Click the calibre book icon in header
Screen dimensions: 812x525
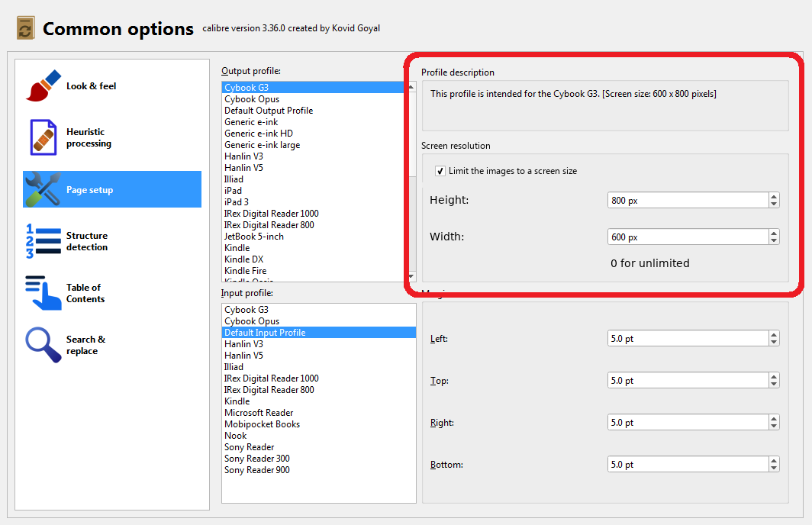click(x=25, y=29)
